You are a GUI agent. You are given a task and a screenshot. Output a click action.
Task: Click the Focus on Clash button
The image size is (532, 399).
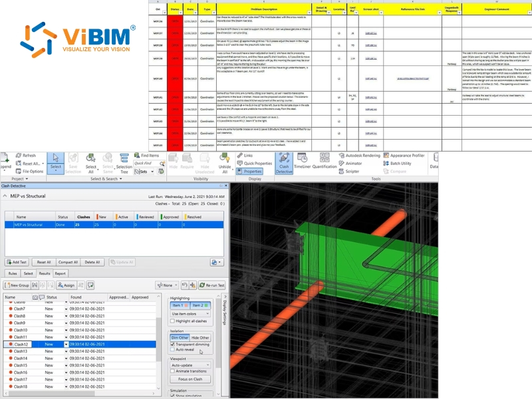pos(189,379)
